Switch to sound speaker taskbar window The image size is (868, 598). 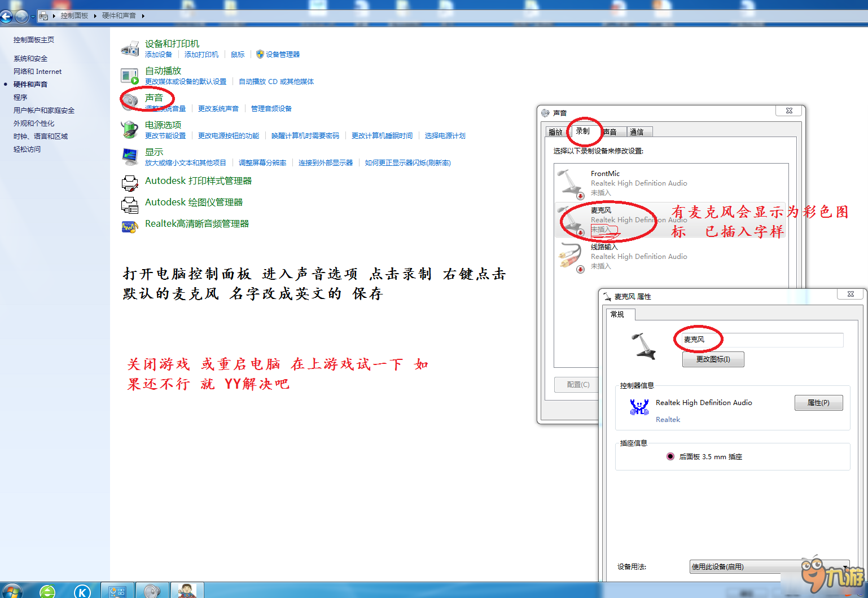click(152, 591)
